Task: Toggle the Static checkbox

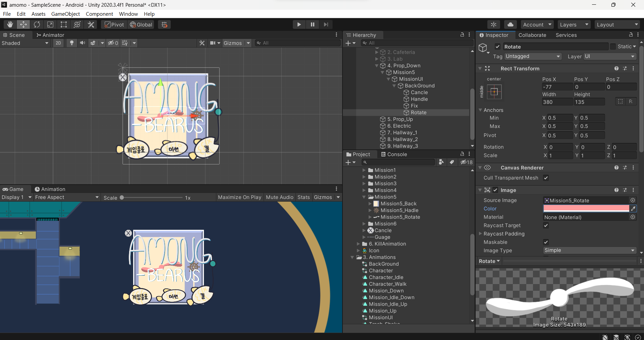Action: [613, 47]
